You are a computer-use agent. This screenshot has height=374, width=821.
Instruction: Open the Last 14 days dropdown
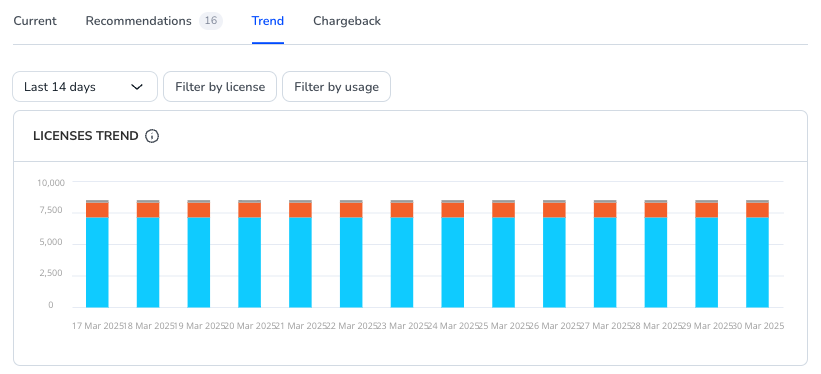pyautogui.click(x=85, y=86)
